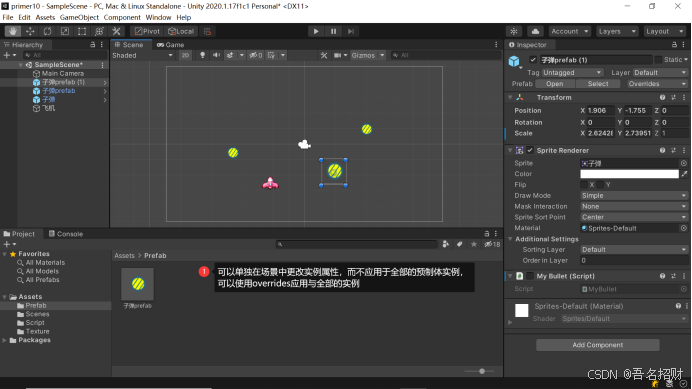Click the Project search field
This screenshot has height=389, width=692.
[x=357, y=244]
